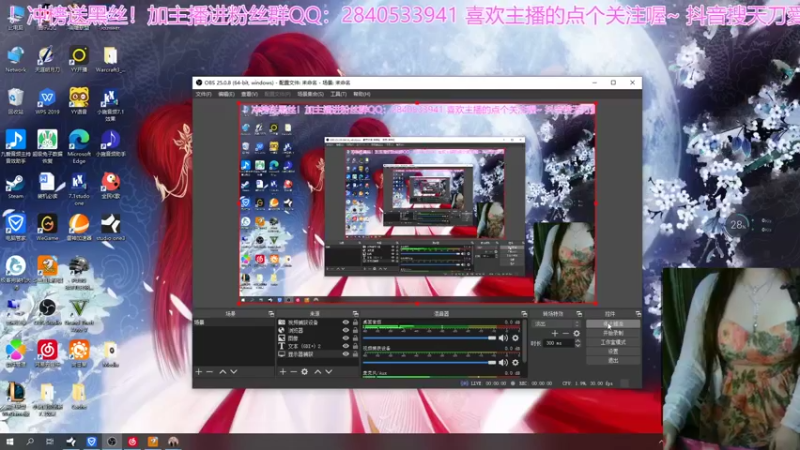
Task: Click the 退出 exit button in Controls
Action: click(x=613, y=361)
